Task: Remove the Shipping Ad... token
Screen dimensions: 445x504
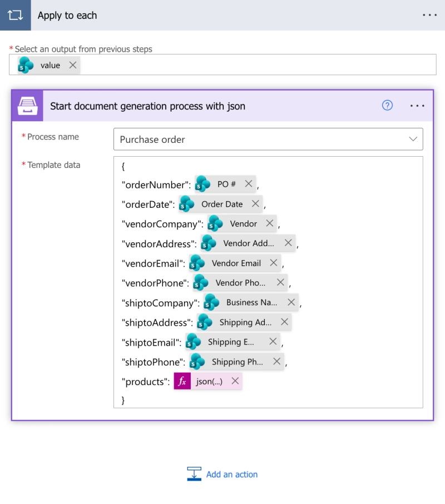Action: [x=284, y=322]
